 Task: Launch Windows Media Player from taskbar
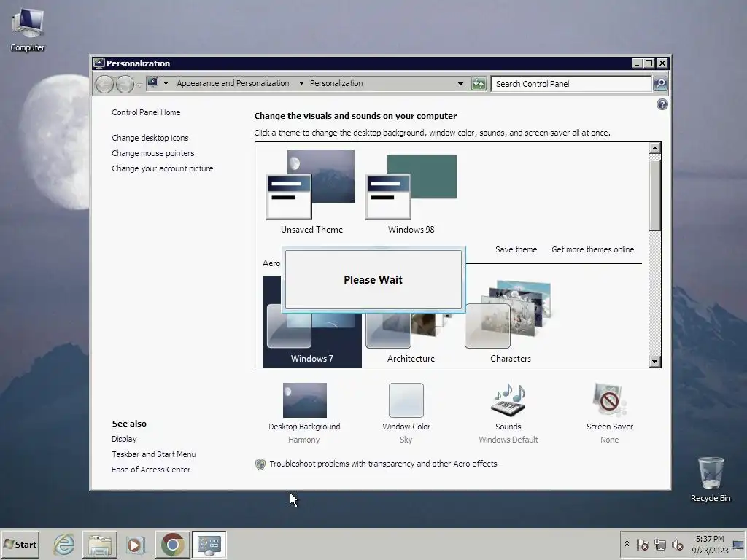point(135,544)
